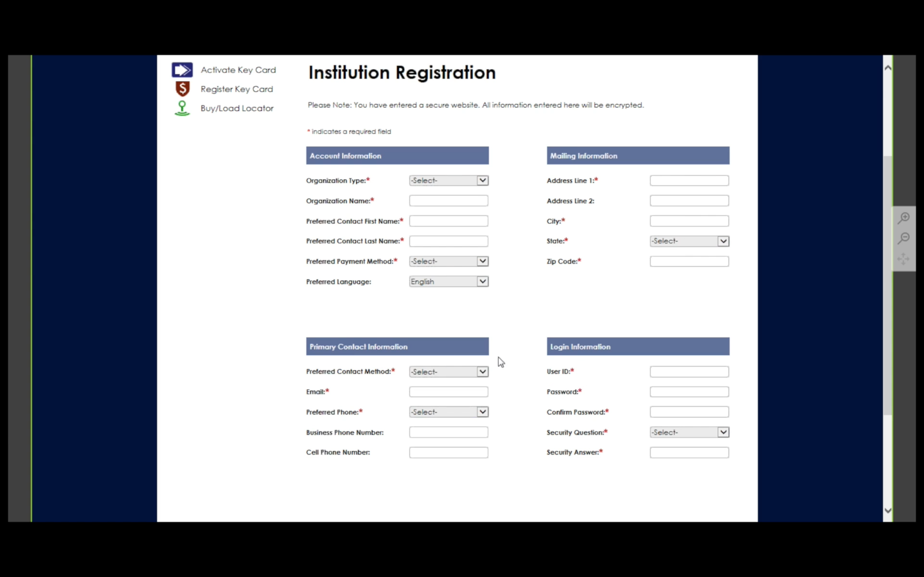Go to Register Key Card link
The image size is (924, 577).
[x=237, y=89]
